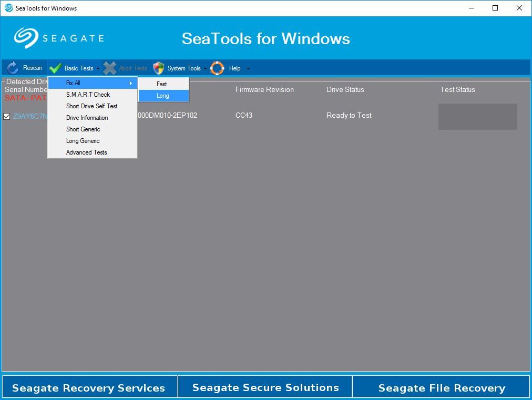Expand the Basic Tests dropdown arrow
This screenshot has width=532, height=400.
[x=98, y=68]
